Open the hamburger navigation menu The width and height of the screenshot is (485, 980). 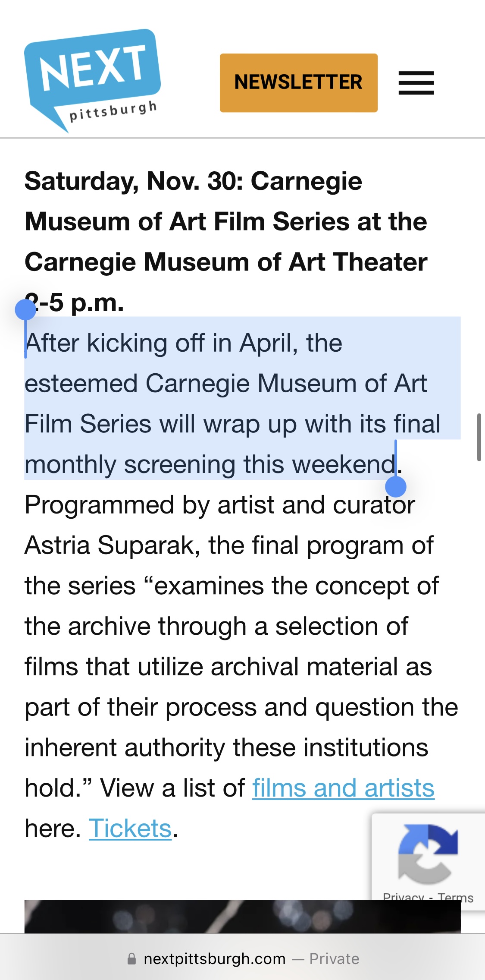coord(416,83)
